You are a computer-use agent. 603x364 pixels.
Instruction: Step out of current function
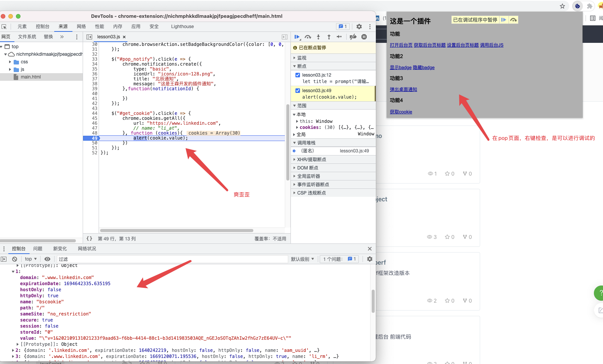[329, 37]
